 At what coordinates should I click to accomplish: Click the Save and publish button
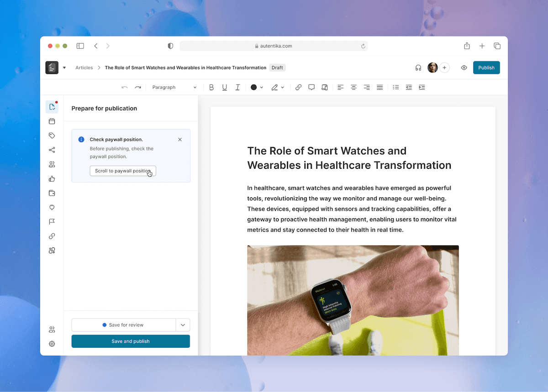pos(131,341)
